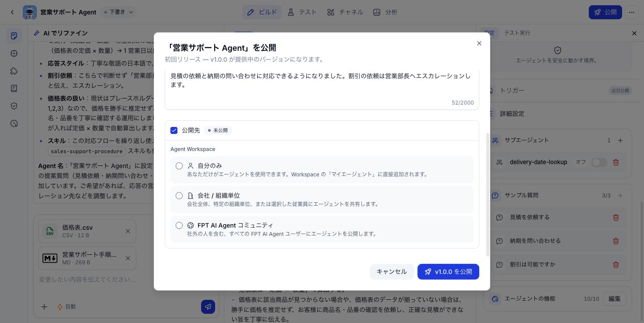Add a new サブエージェント with plus
This screenshot has width=644, height=323.
point(620,140)
